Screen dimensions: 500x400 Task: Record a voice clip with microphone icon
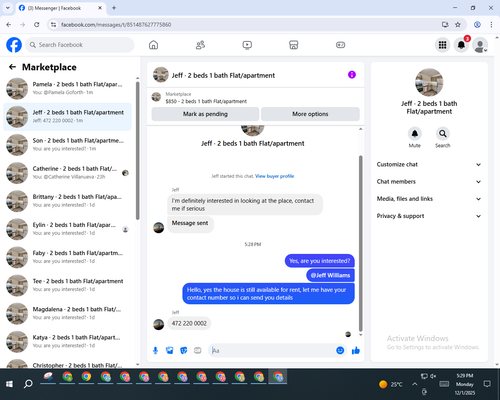155,350
